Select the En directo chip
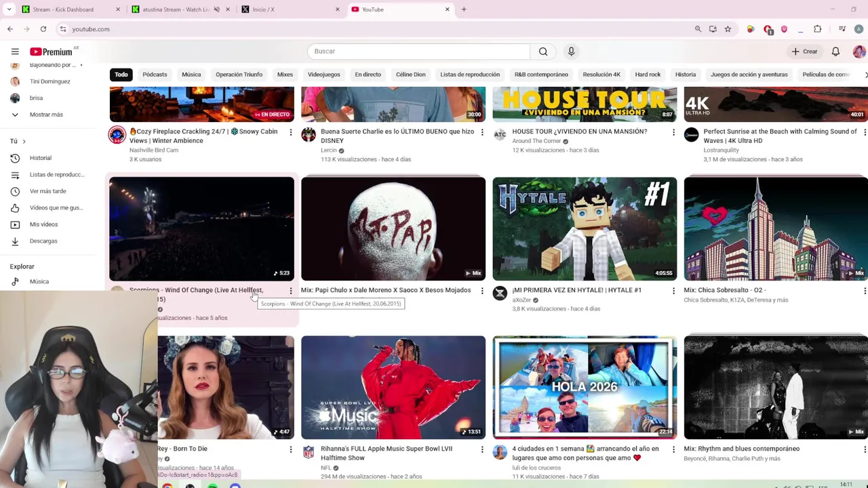This screenshot has height=488, width=868. 368,75
